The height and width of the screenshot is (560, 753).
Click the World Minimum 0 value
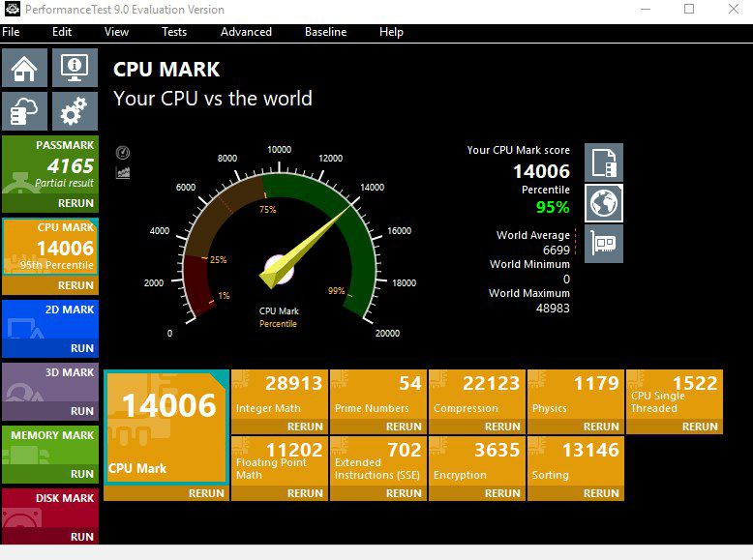566,280
